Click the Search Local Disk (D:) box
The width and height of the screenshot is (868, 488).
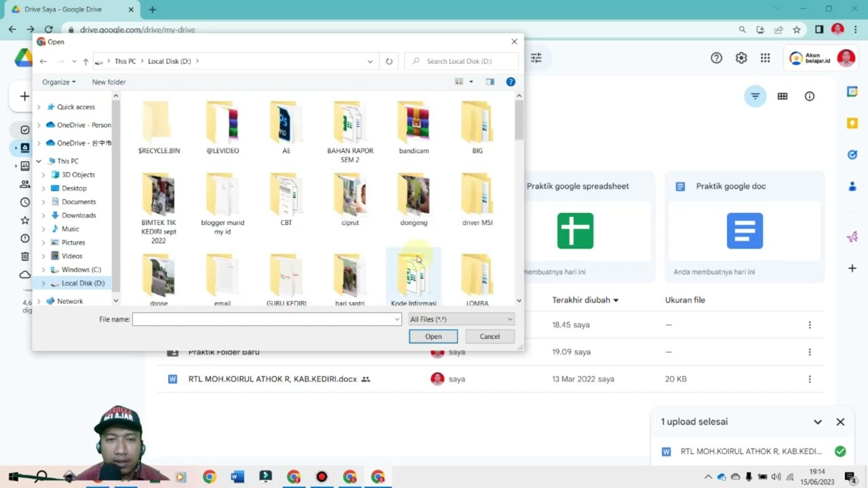tap(461, 61)
